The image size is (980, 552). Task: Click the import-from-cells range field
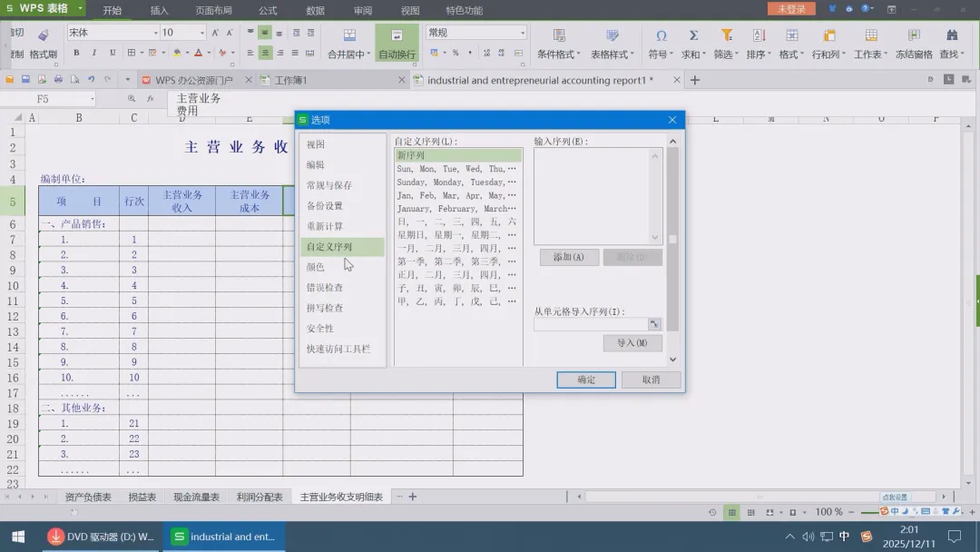[x=592, y=324]
